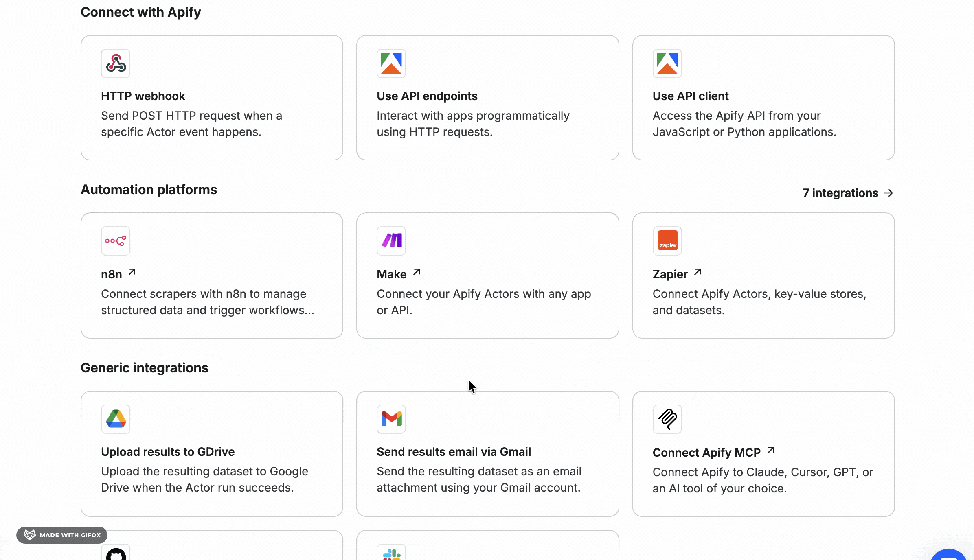Open the Zapier external link title
Viewport: 974px width, 560px height.
[x=677, y=274]
